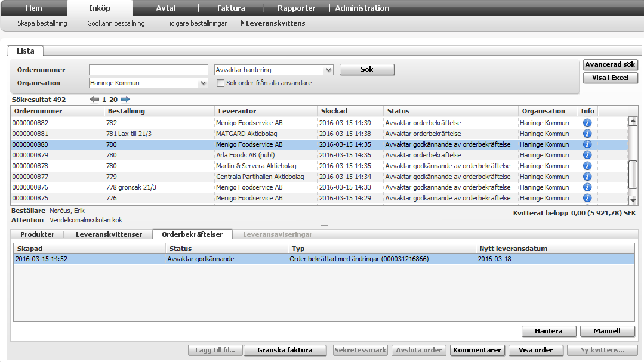Click Avsluta order button
Screen dimensions: 644x362
(x=419, y=350)
